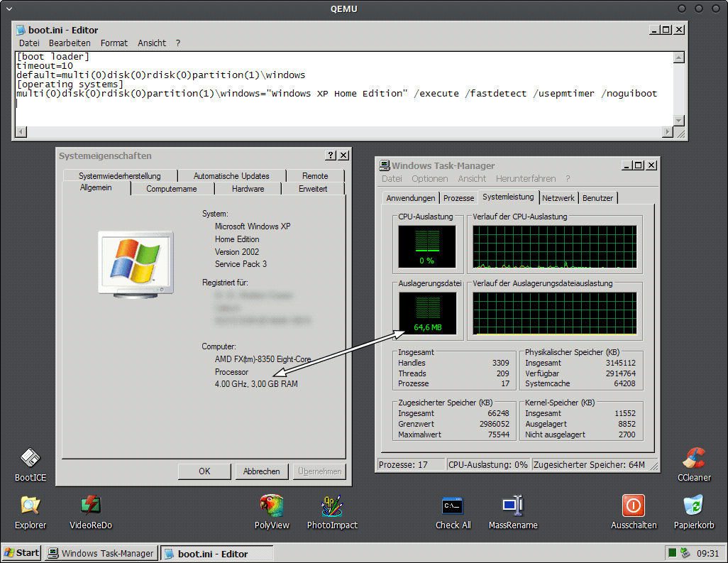The width and height of the screenshot is (728, 563).
Task: Switch to the Benutzer tab
Action: click(597, 198)
